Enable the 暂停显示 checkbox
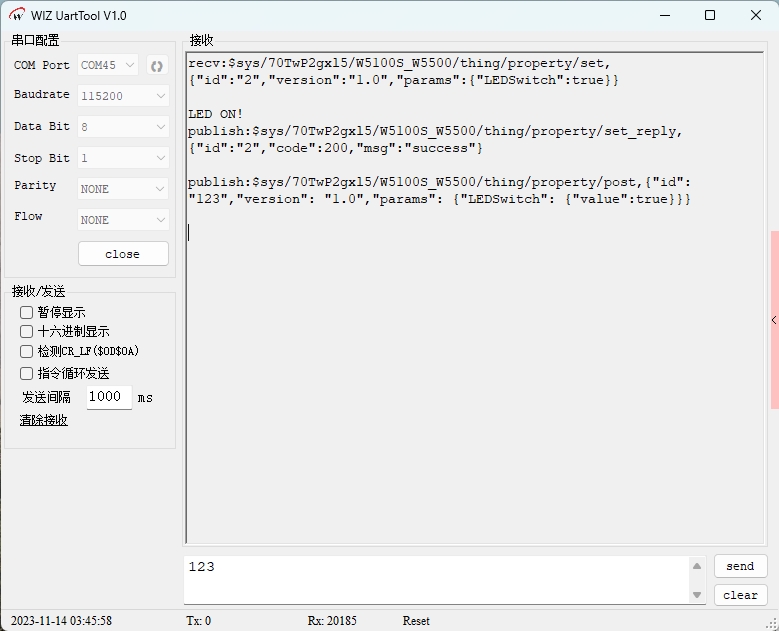The width and height of the screenshot is (779, 631). pos(27,312)
